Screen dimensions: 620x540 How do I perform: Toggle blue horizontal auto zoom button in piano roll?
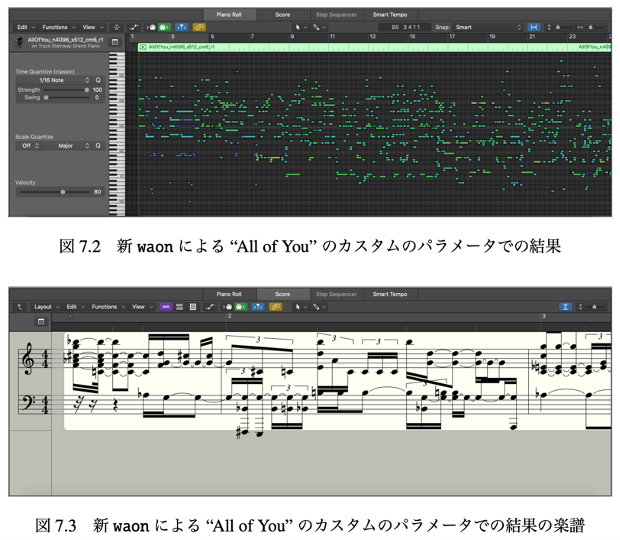click(x=534, y=27)
